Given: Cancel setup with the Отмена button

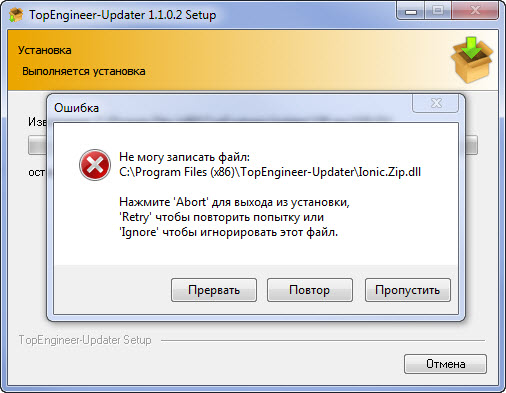Looking at the screenshot, I should [445, 364].
